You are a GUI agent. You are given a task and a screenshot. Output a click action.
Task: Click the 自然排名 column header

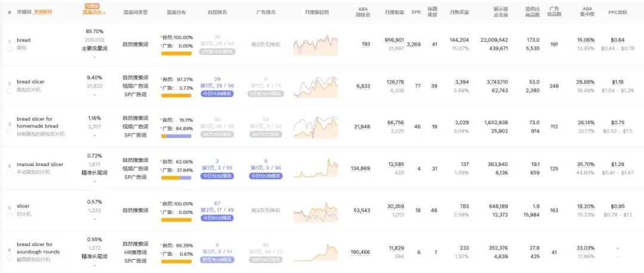coord(218,13)
